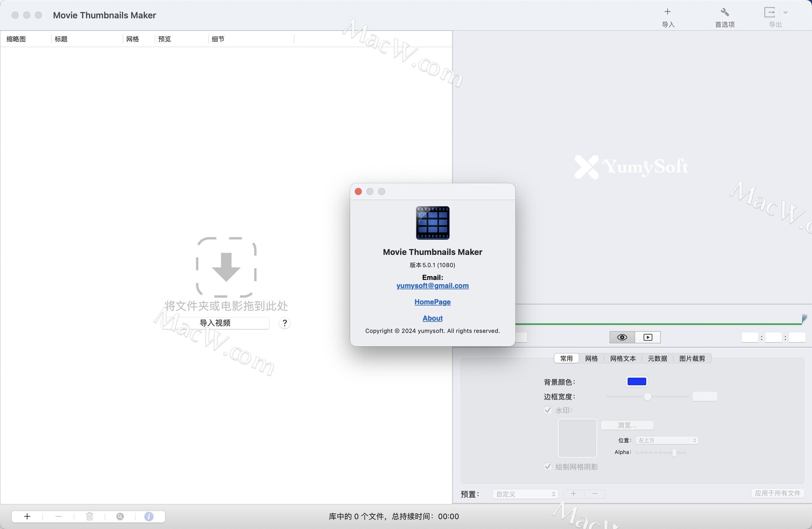Viewport: 812px width, 529px height.
Task: Switch to the play video mode button
Action: click(x=648, y=337)
